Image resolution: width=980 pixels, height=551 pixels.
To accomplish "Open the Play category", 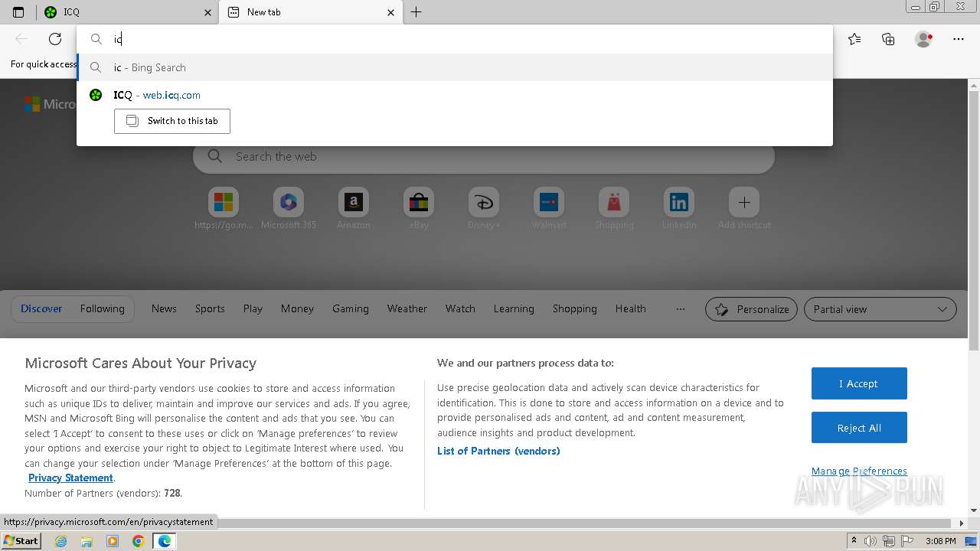I will (x=253, y=308).
